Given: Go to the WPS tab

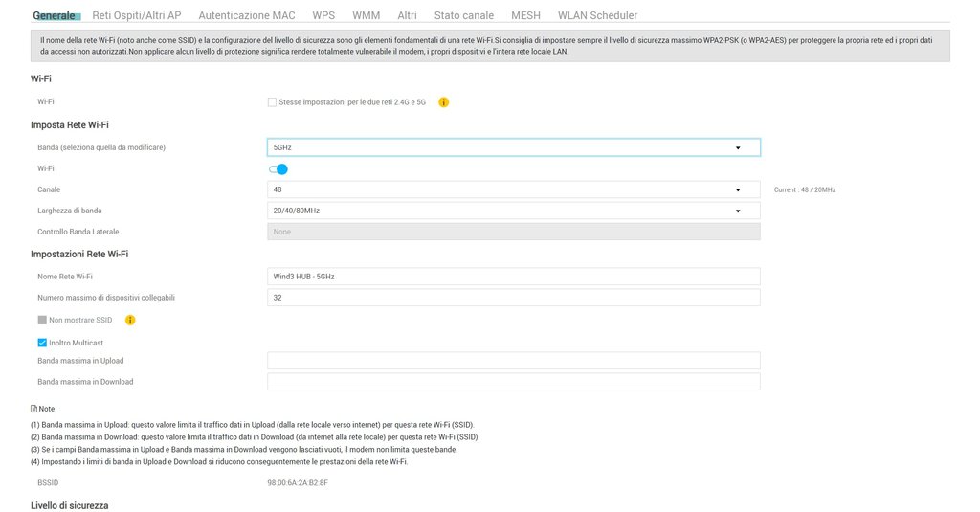Looking at the screenshot, I should coord(323,15).
